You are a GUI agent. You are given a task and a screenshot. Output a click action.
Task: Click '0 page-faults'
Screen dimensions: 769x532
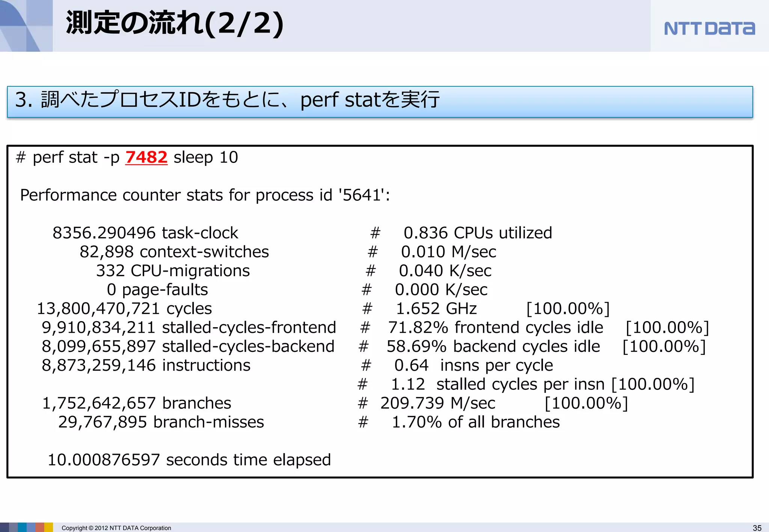coord(157,290)
